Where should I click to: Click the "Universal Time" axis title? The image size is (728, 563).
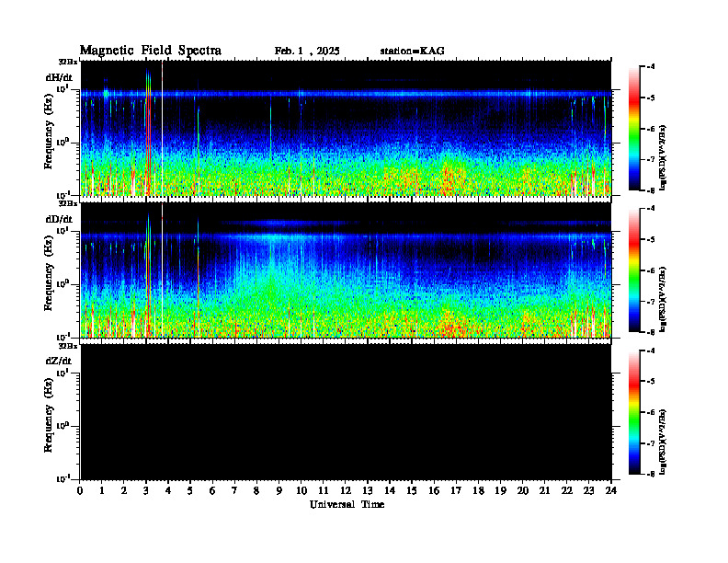pyautogui.click(x=347, y=504)
